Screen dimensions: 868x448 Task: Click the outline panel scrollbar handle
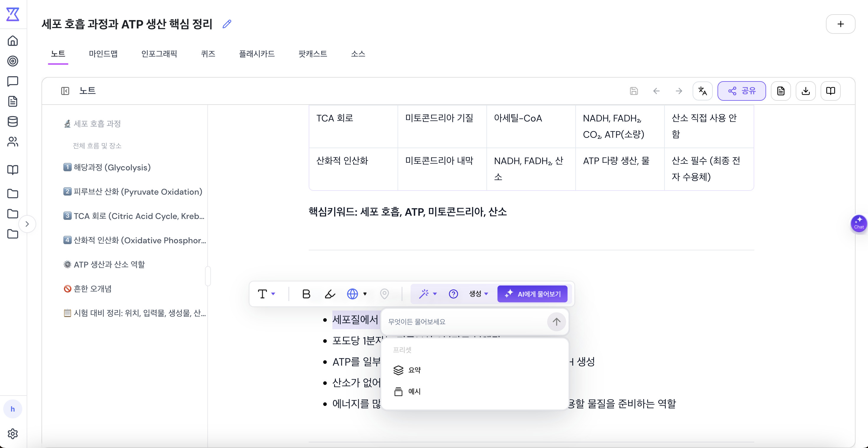pos(208,276)
